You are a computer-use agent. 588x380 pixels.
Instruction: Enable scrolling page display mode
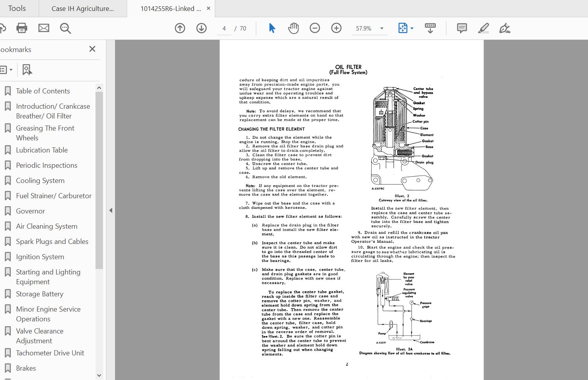pos(430,28)
